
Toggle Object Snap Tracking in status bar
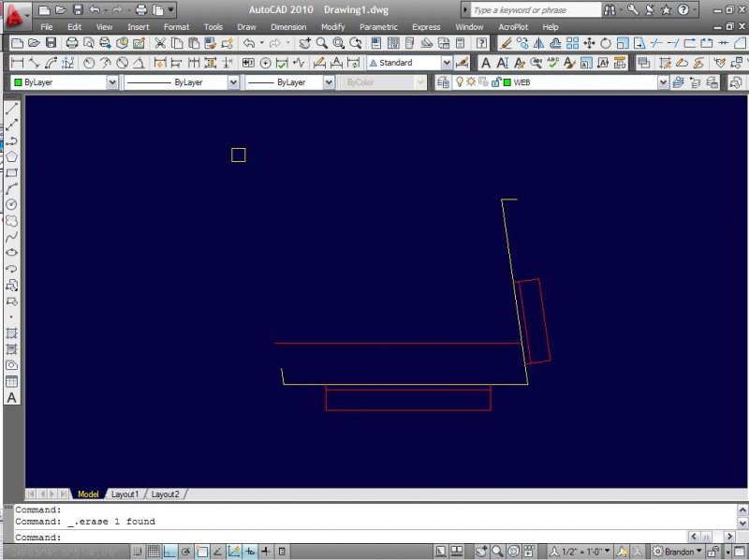point(218,552)
